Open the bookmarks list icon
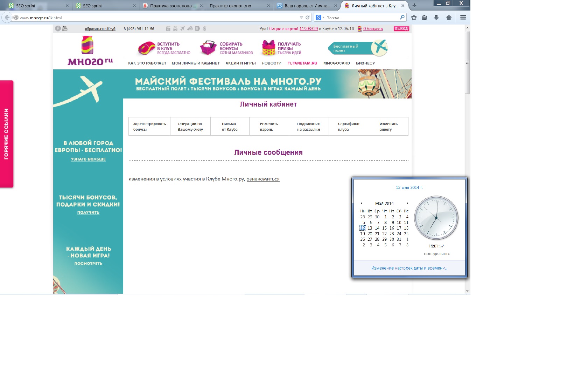Viewport: 588px width, 368px height. (x=424, y=18)
